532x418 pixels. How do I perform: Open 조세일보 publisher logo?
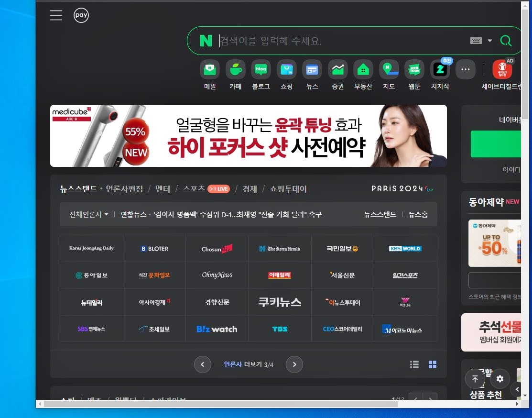pyautogui.click(x=154, y=329)
